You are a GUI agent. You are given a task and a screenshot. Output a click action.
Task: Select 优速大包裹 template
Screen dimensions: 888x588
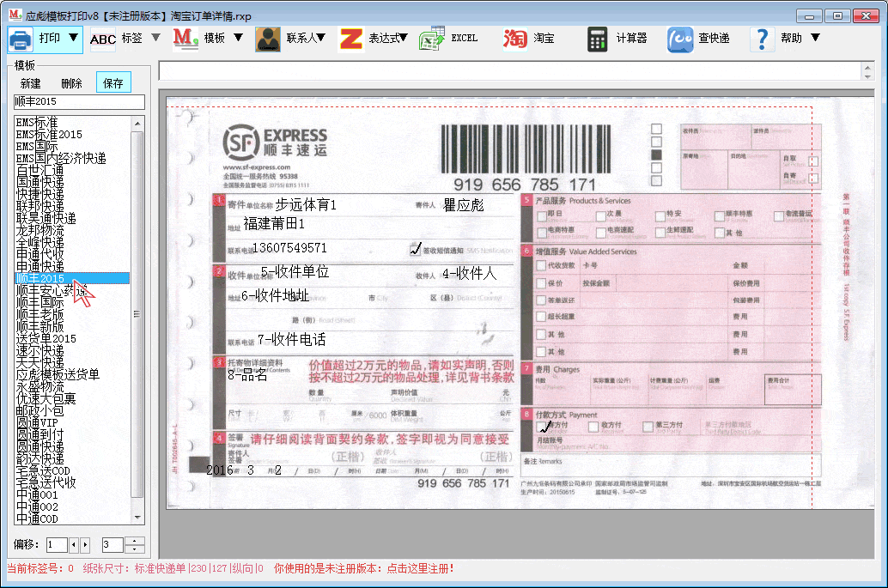coord(46,398)
